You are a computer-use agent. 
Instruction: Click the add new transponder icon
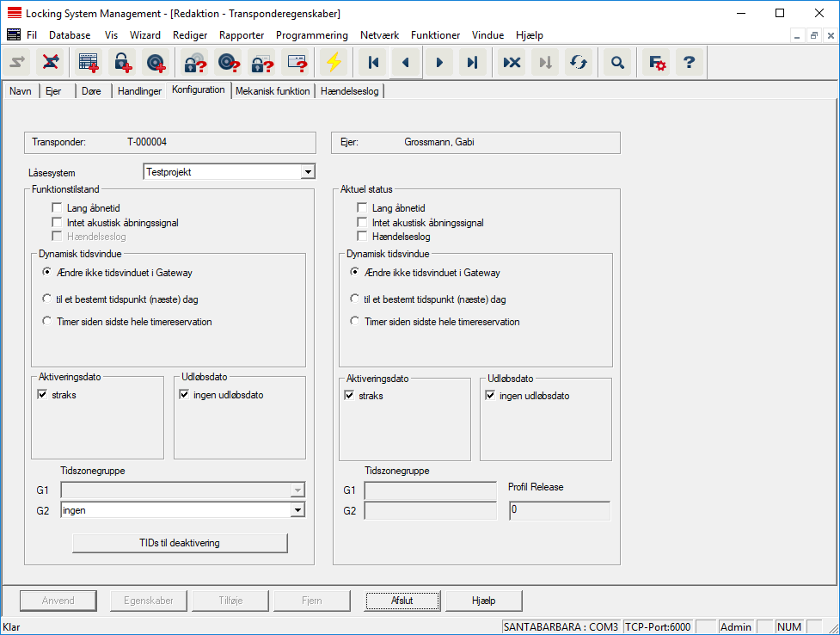[156, 63]
